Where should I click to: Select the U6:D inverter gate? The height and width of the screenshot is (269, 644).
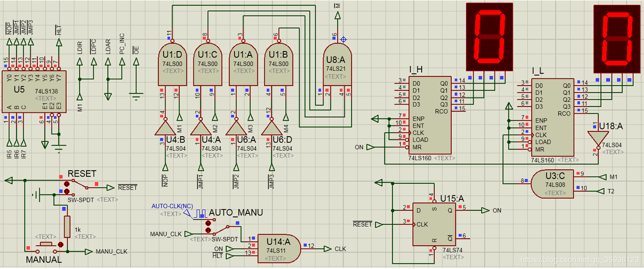click(x=271, y=128)
